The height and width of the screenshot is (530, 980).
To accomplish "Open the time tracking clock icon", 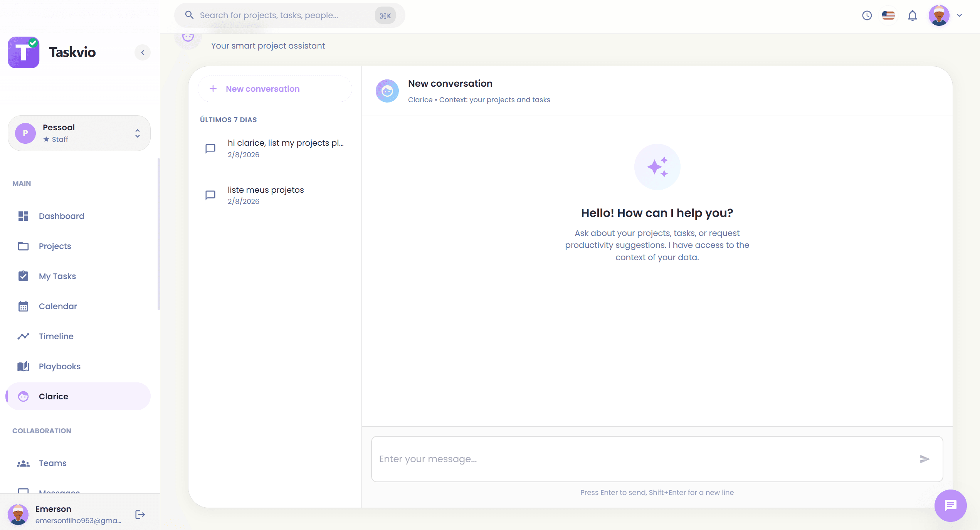I will [x=867, y=15].
